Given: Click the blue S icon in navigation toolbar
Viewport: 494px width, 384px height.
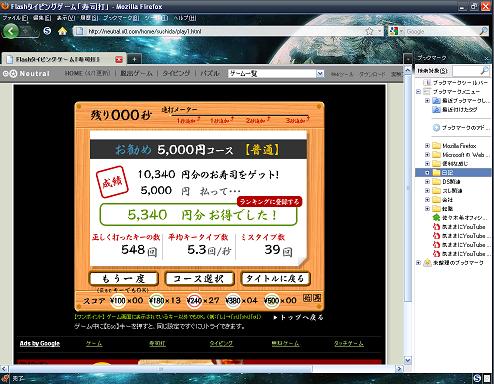Looking at the screenshot, I should click(47, 31).
